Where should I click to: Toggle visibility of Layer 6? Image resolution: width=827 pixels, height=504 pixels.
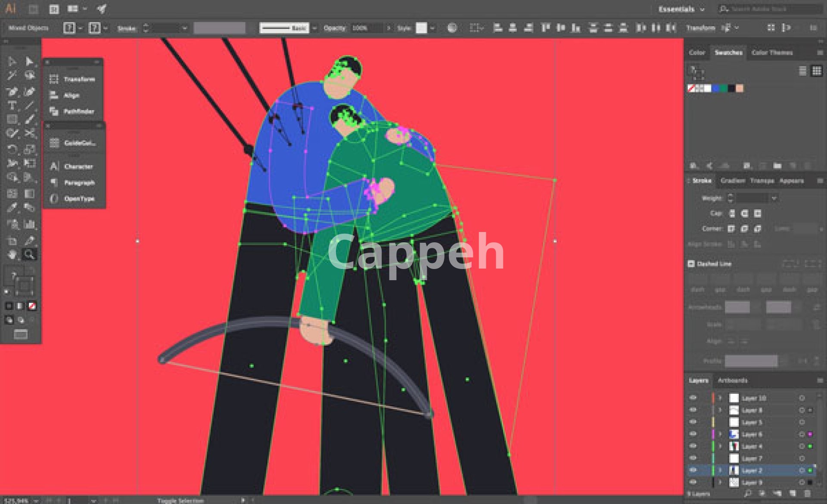click(x=693, y=434)
